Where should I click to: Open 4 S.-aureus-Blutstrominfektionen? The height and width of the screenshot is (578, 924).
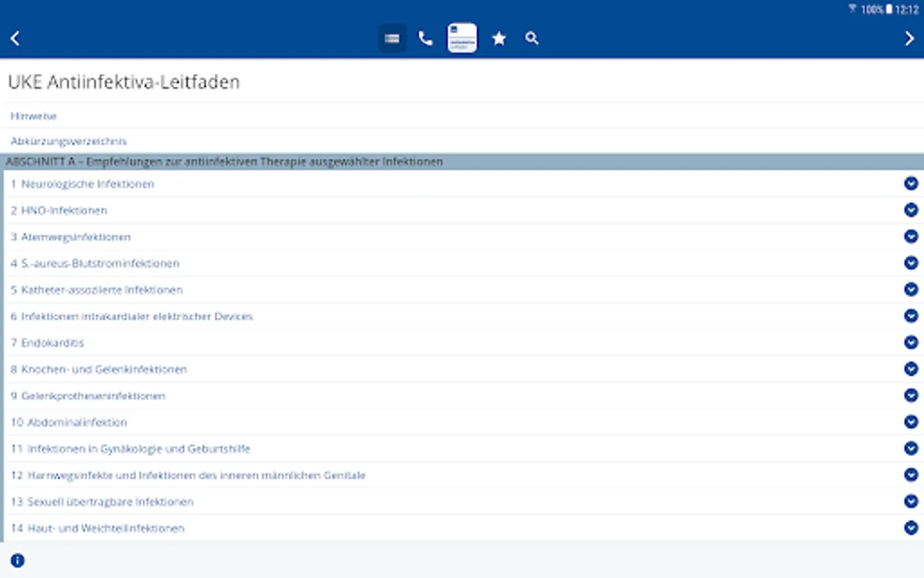click(95, 263)
